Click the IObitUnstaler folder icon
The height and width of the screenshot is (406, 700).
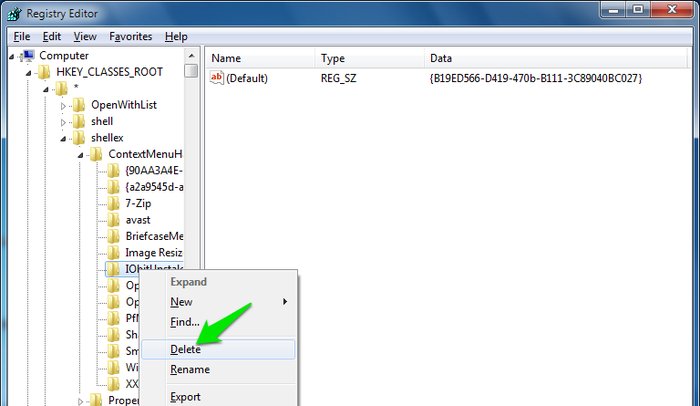click(113, 269)
